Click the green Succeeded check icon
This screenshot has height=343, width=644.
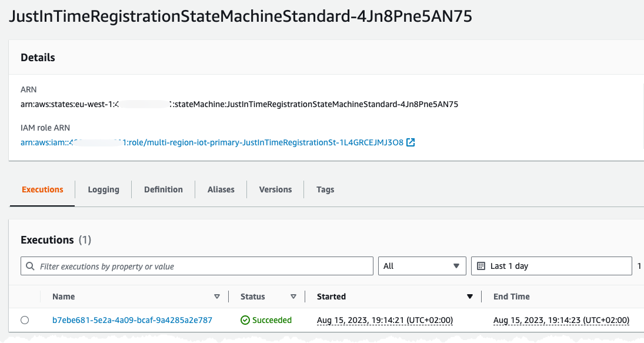point(245,320)
